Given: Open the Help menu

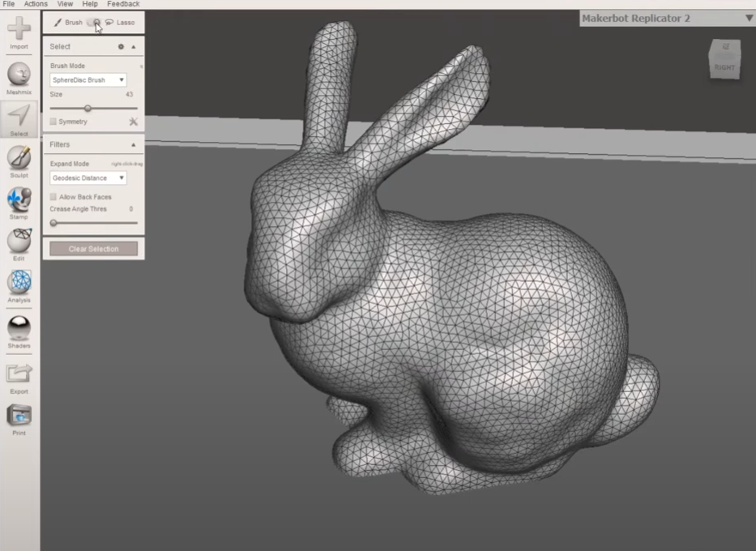Looking at the screenshot, I should click(90, 4).
